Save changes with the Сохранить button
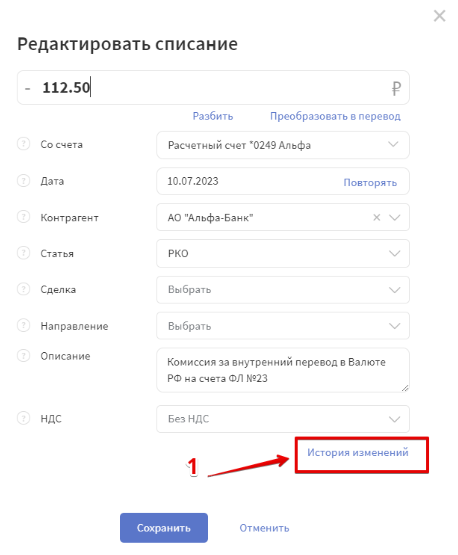The height and width of the screenshot is (555, 458). (164, 528)
